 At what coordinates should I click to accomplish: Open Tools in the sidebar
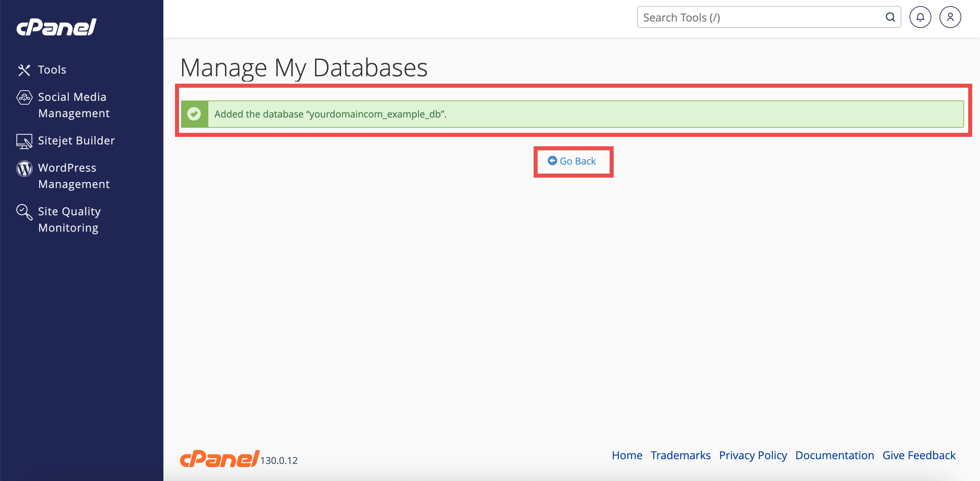[x=52, y=70]
